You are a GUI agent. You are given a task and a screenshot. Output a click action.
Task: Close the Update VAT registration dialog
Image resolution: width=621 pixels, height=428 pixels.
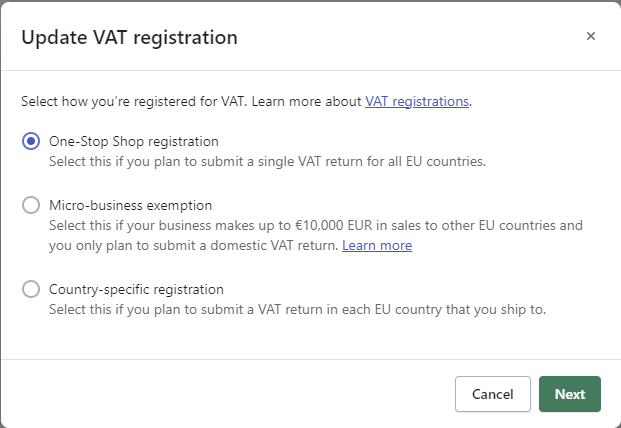tap(591, 37)
